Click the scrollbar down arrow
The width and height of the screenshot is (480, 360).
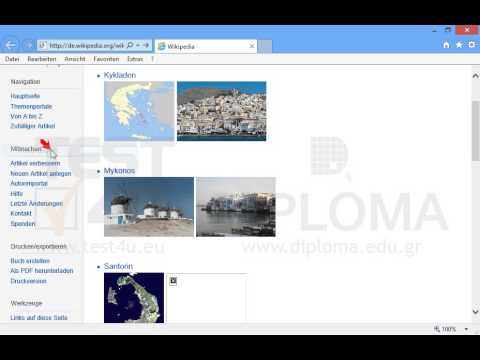pyautogui.click(x=476, y=312)
